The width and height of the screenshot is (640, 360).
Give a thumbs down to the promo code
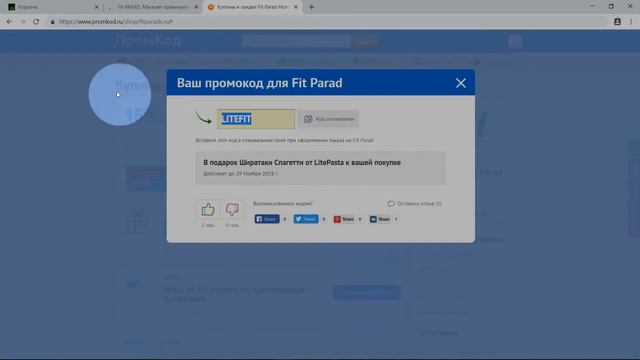(232, 210)
